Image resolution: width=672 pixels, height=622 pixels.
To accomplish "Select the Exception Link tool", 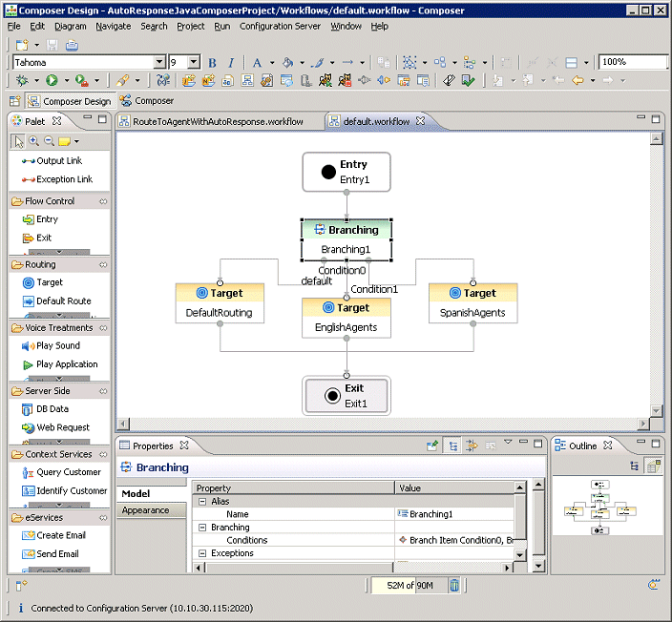I will tap(64, 179).
